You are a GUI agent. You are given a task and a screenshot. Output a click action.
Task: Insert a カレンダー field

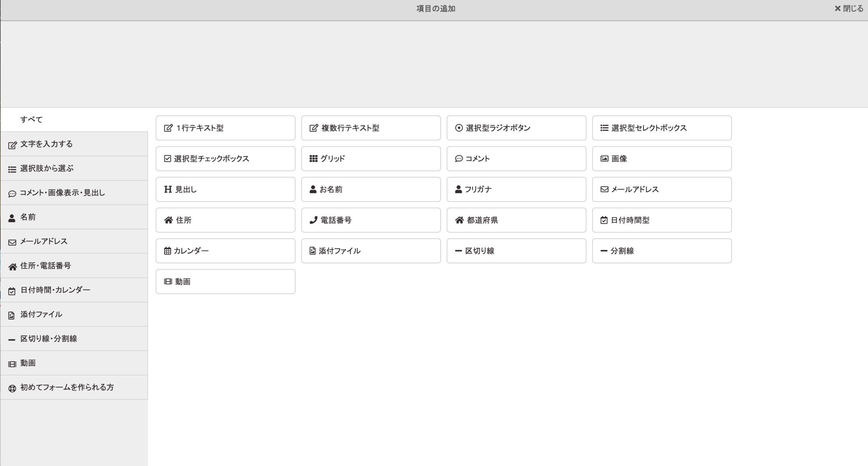click(225, 251)
